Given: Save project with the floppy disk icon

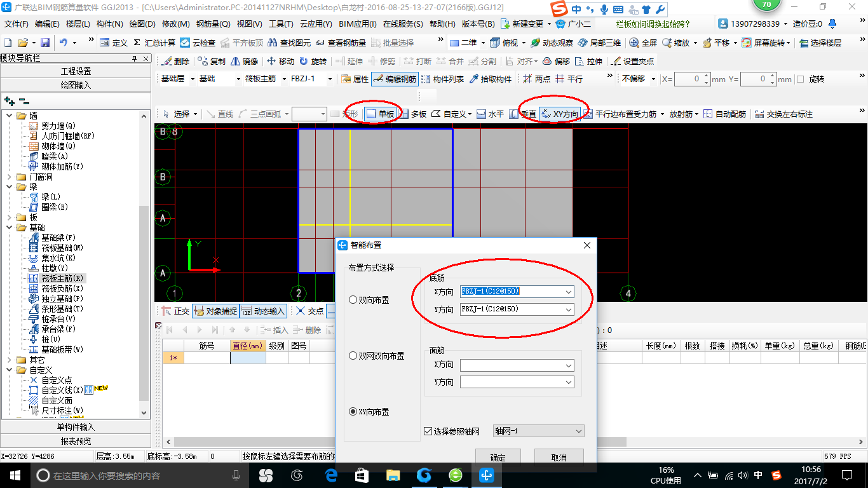Looking at the screenshot, I should 45,43.
